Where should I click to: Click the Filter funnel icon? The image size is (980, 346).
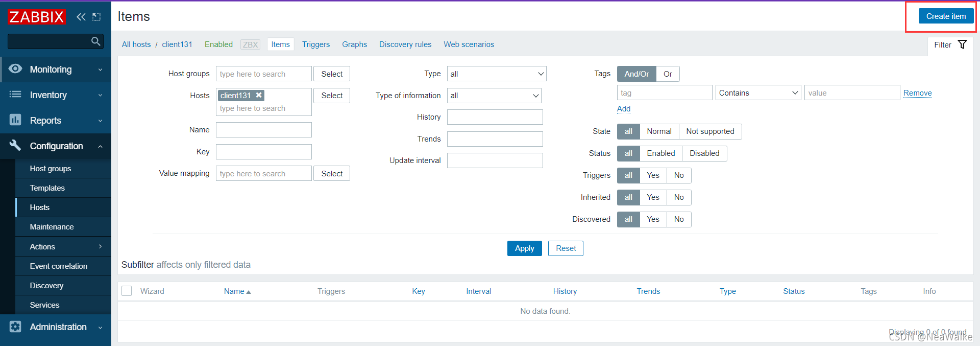(x=962, y=44)
